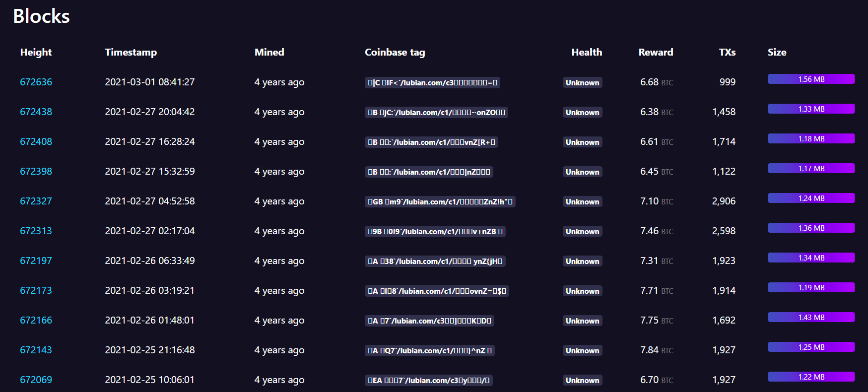Open block 672636 link
Image resolution: width=868 pixels, height=392 pixels.
point(36,82)
